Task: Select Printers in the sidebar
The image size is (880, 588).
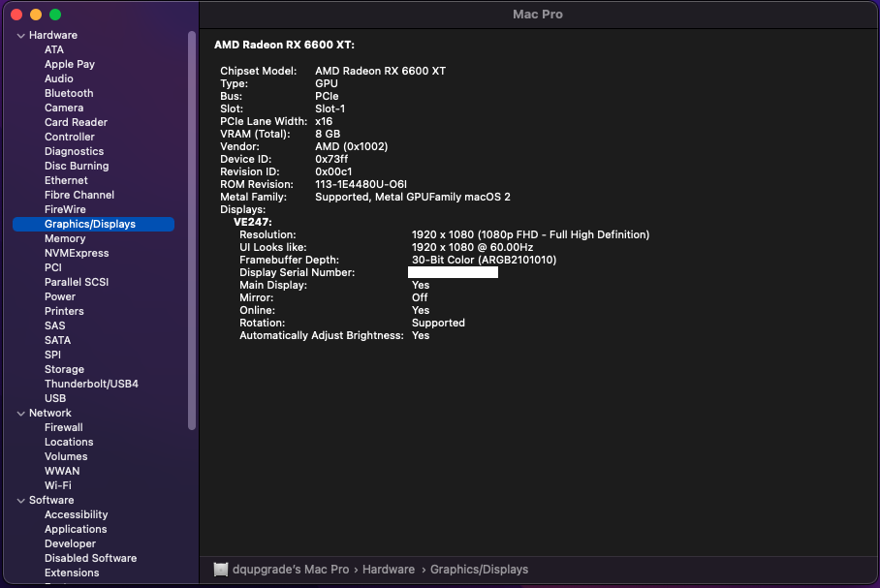Action: click(64, 311)
